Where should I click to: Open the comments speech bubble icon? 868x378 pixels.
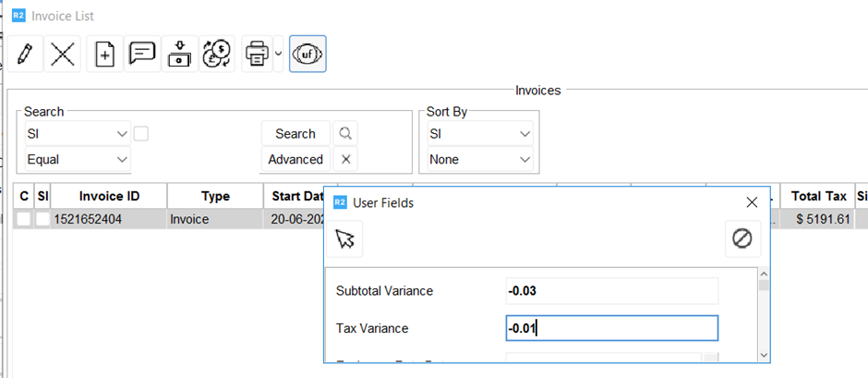[x=142, y=54]
